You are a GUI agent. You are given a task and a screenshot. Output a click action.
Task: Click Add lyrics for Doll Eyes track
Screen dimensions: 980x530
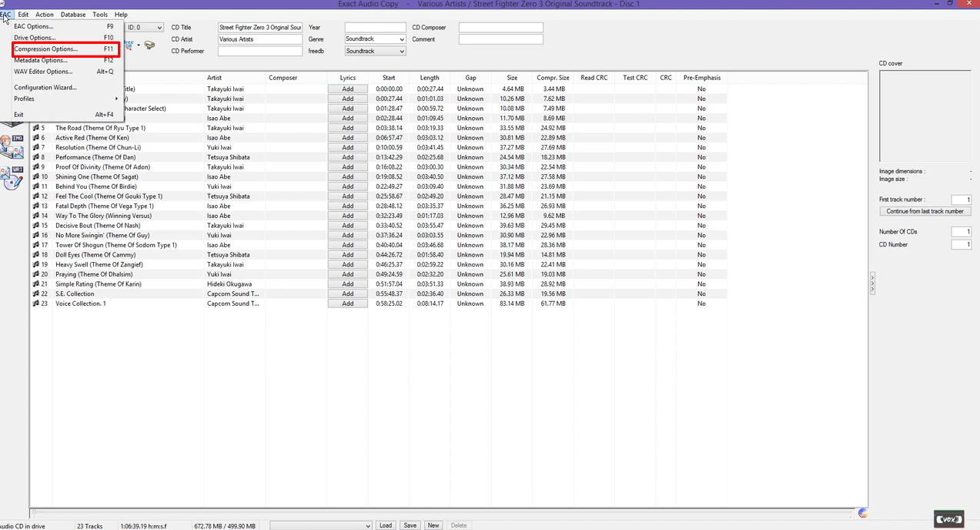coord(348,255)
